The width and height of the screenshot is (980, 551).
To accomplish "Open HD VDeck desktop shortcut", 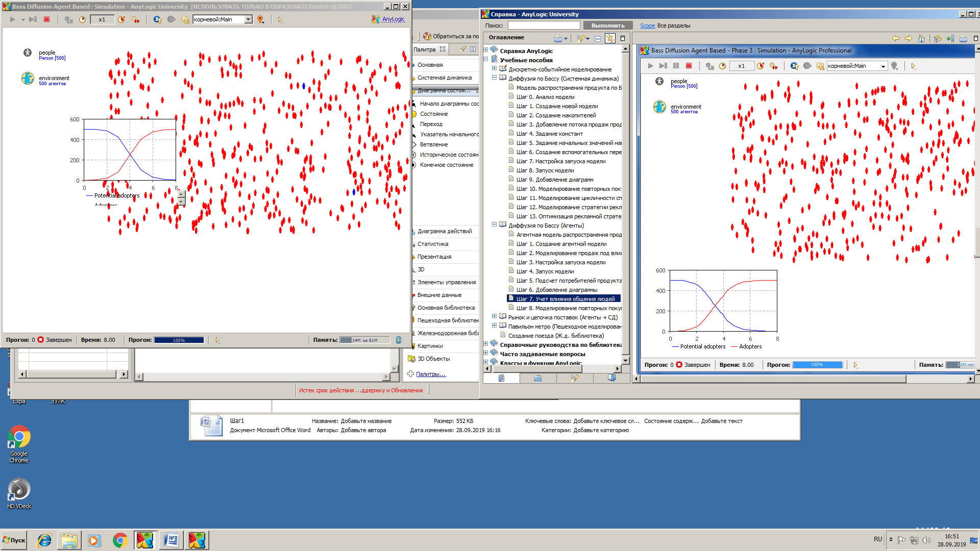I will point(19,494).
